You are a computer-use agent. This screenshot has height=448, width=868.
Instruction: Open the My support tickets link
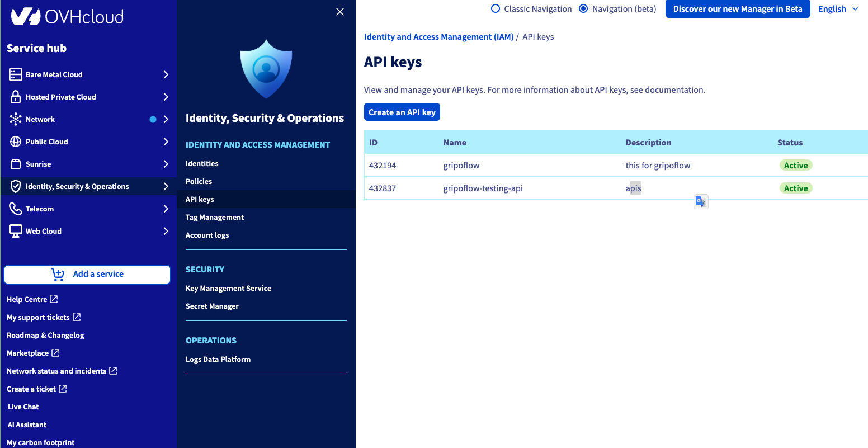pos(38,317)
